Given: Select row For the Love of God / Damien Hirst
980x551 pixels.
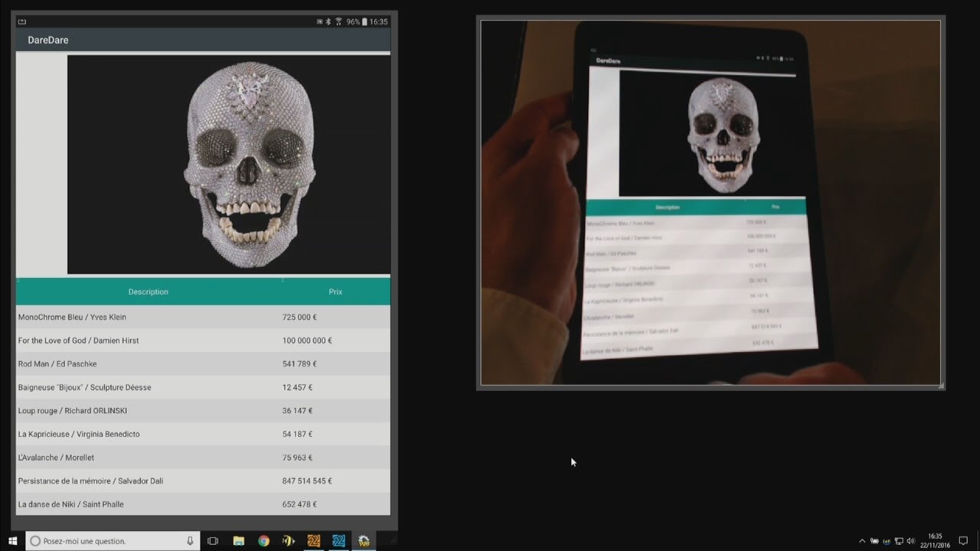Looking at the screenshot, I should click(x=203, y=341).
